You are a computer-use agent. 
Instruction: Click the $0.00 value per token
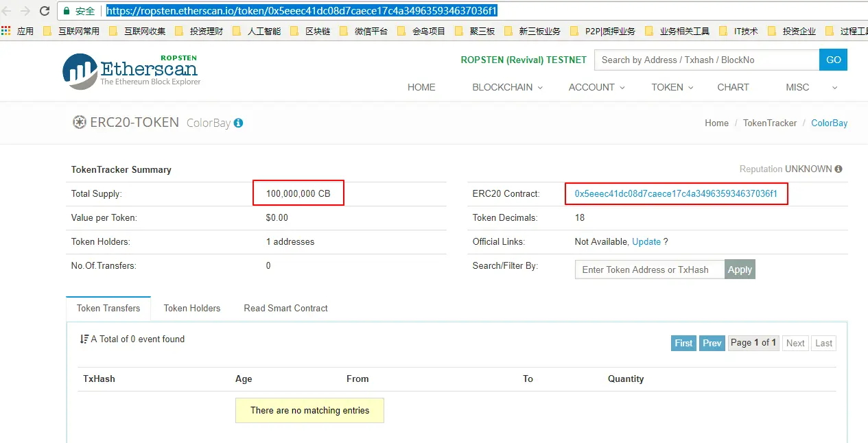coord(277,217)
